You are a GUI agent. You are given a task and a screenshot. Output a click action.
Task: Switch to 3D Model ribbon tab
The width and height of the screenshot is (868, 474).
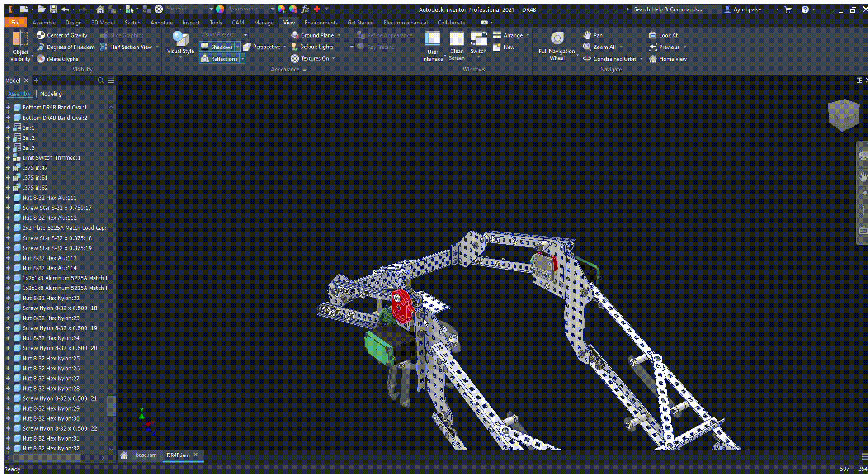pyautogui.click(x=103, y=23)
